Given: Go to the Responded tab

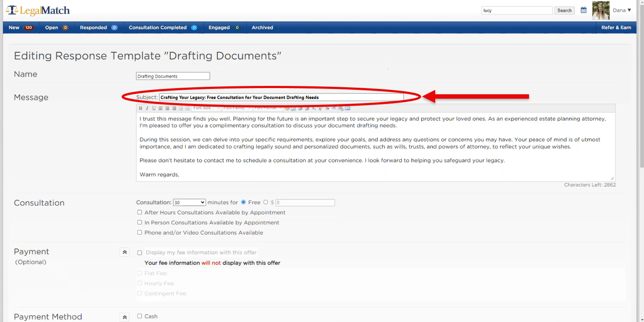Looking at the screenshot, I should coord(98,27).
